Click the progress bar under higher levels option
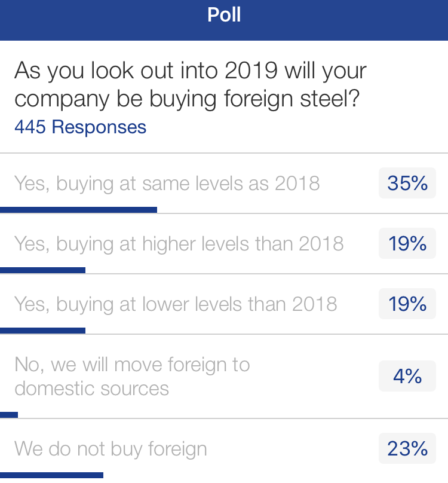The image size is (448, 483). pos(42,270)
